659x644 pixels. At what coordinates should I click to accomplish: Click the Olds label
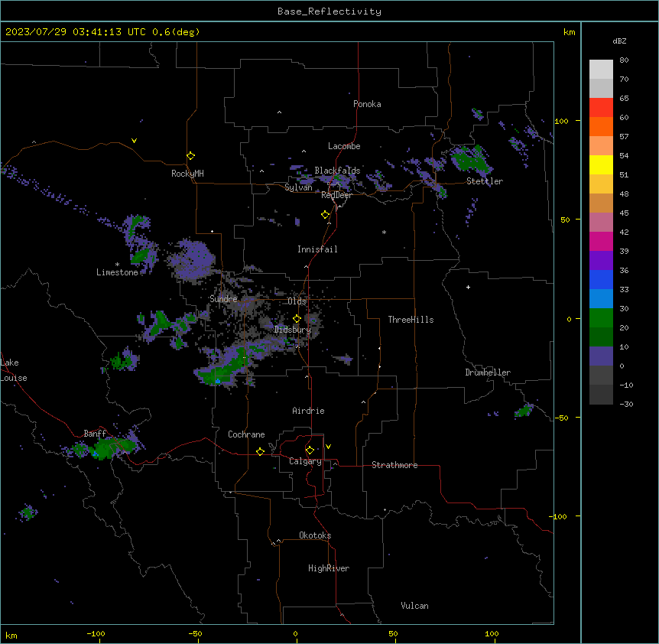click(x=297, y=301)
